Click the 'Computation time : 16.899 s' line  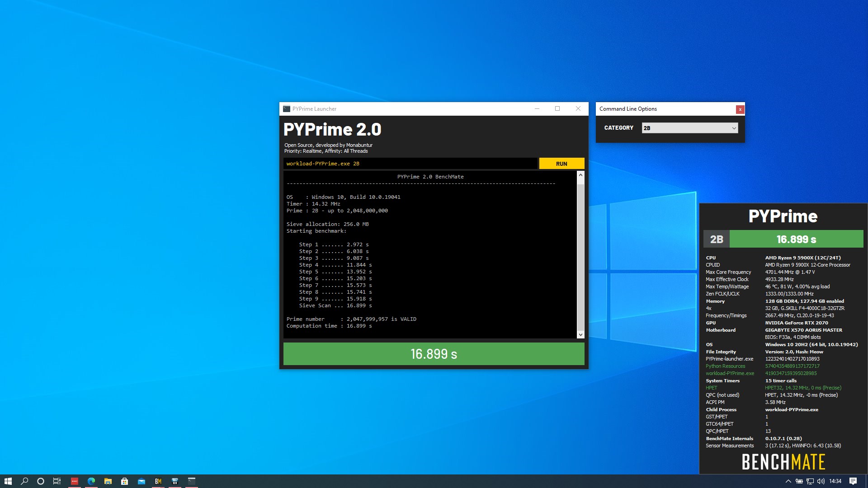click(x=329, y=326)
